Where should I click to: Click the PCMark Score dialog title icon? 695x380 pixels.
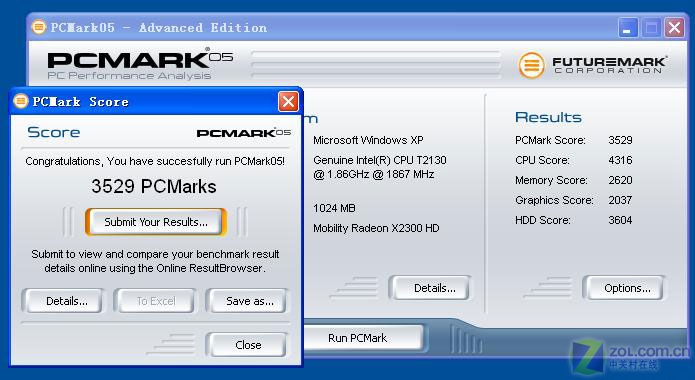(x=20, y=101)
